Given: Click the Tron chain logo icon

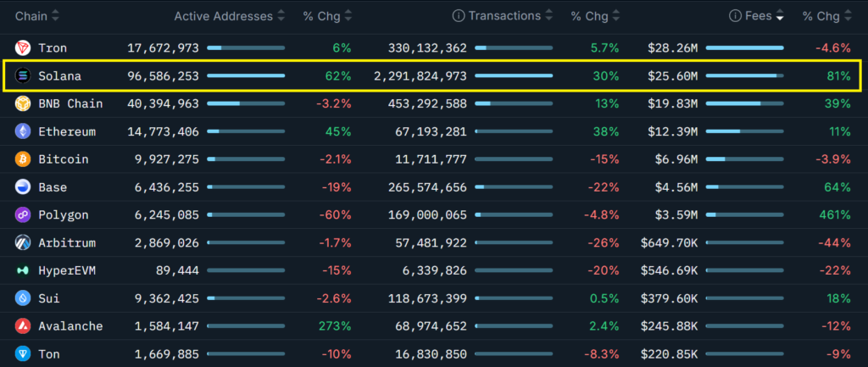Looking at the screenshot, I should pyautogui.click(x=23, y=48).
